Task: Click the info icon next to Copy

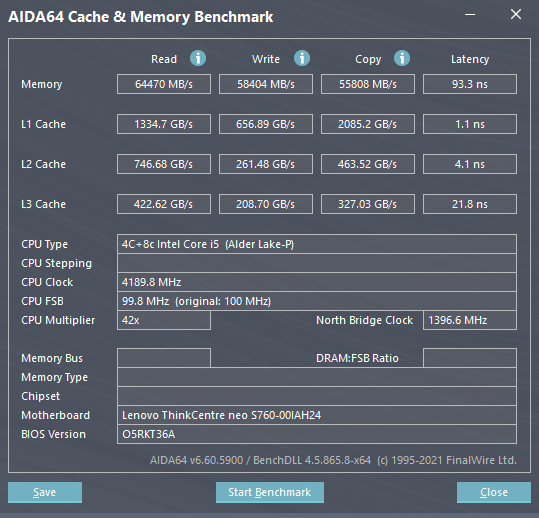Action: (402, 58)
